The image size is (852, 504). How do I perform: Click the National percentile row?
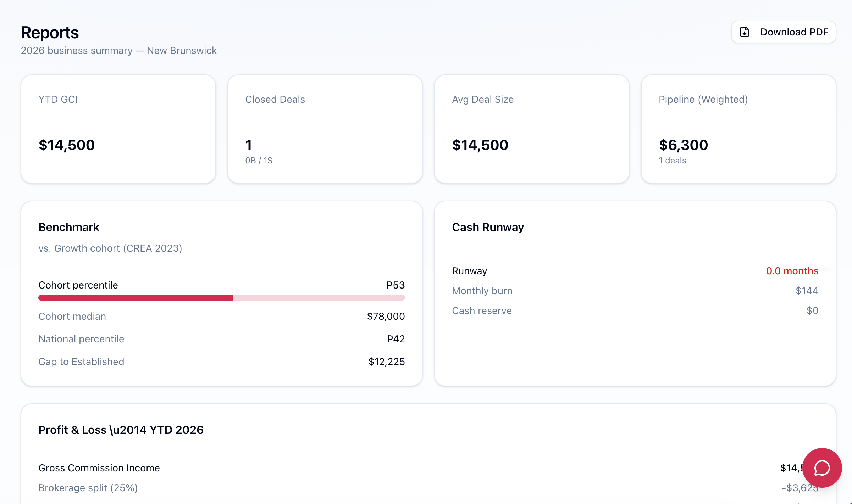[x=81, y=339]
